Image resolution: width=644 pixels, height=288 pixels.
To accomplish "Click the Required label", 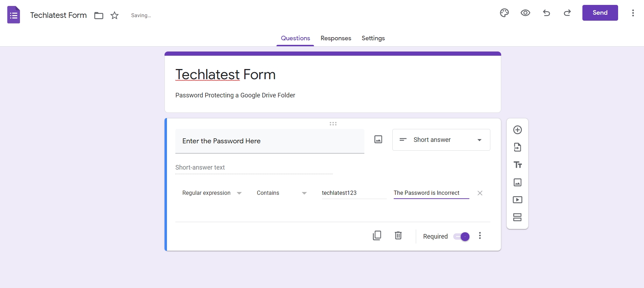I will (x=435, y=236).
